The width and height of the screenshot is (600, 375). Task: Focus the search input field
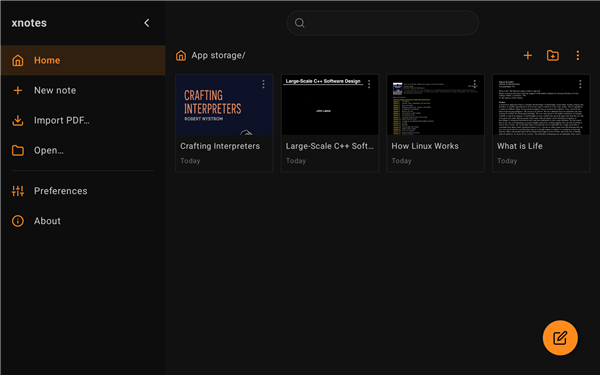point(383,23)
